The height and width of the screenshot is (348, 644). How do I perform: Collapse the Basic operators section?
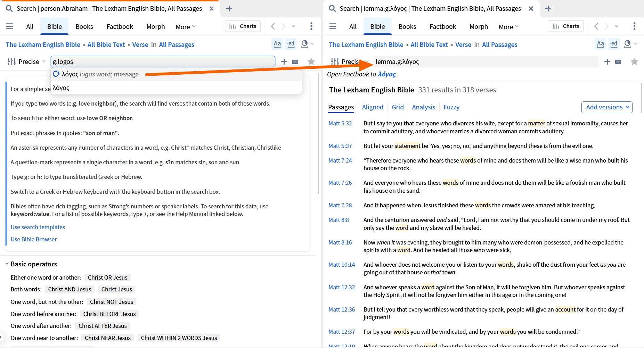click(7, 264)
